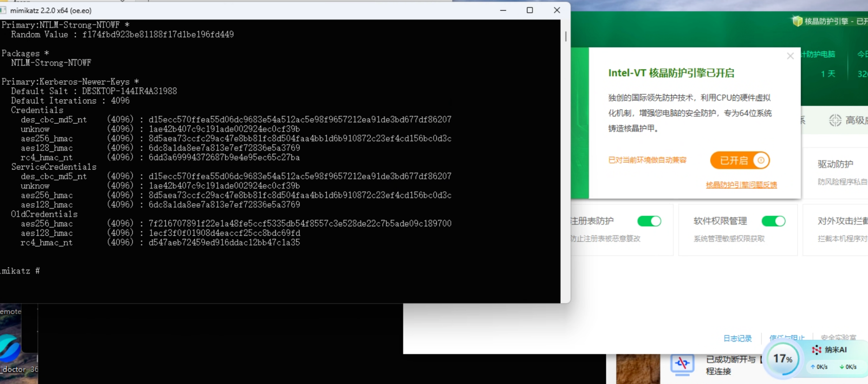
Task: Click the 'Packages *' line
Action: point(25,53)
